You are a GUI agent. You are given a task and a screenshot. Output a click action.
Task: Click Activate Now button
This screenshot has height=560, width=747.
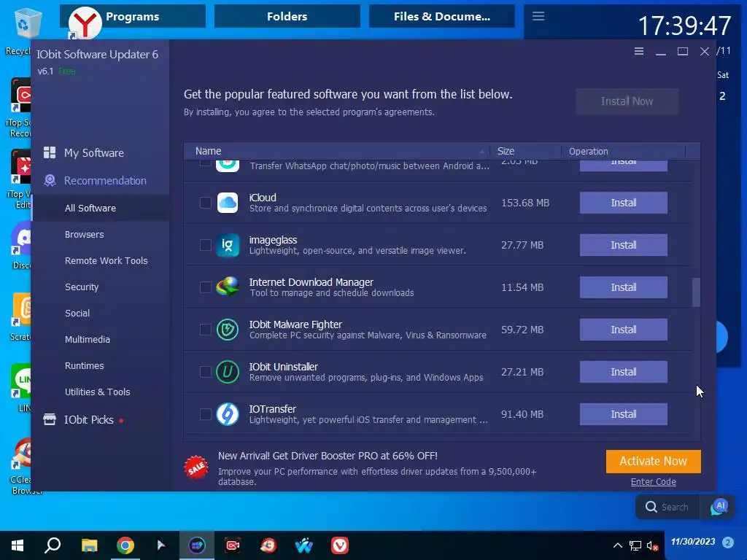tap(653, 462)
